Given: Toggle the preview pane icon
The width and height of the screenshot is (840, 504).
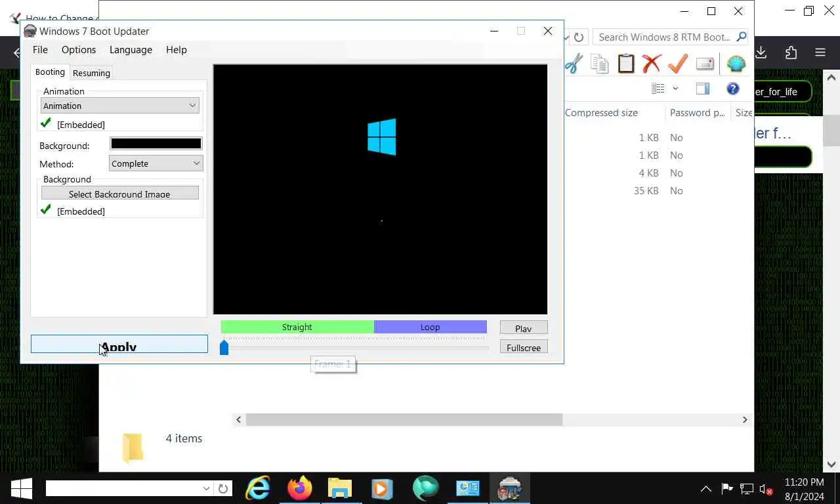Looking at the screenshot, I should [702, 89].
